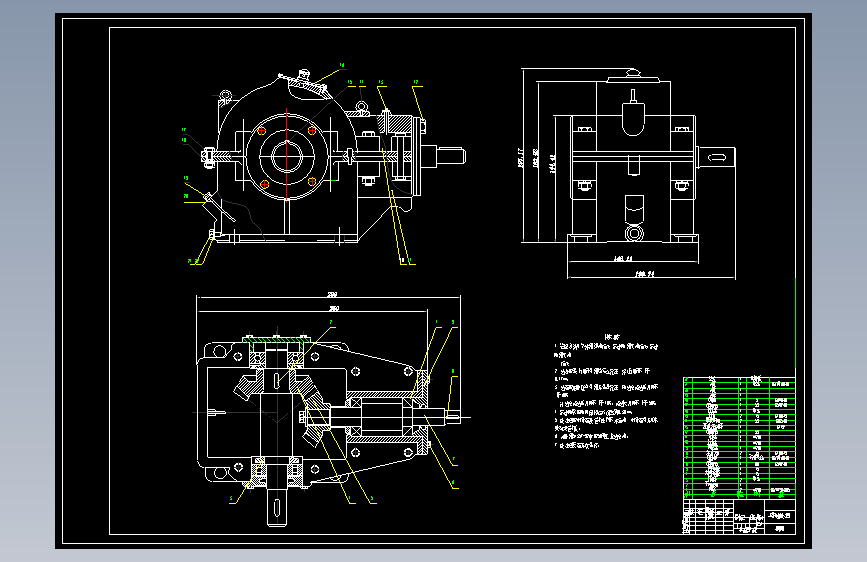Click the 260 length dimension text
This screenshot has width=867, height=562.
click(333, 309)
